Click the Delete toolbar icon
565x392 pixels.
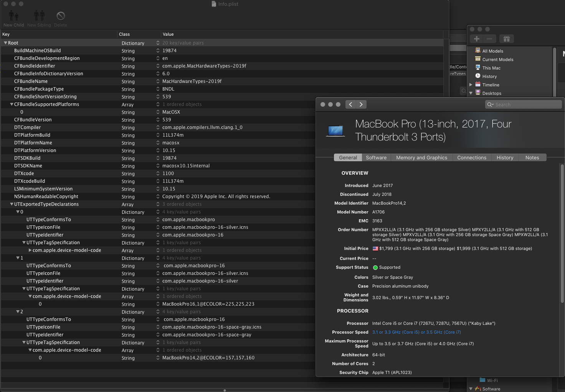coord(61,16)
